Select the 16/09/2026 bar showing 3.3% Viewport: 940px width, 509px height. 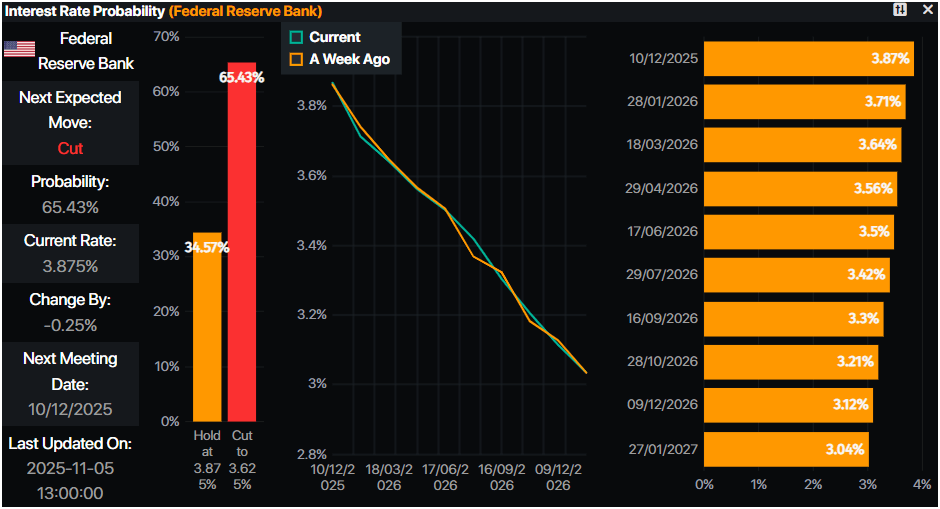(794, 319)
